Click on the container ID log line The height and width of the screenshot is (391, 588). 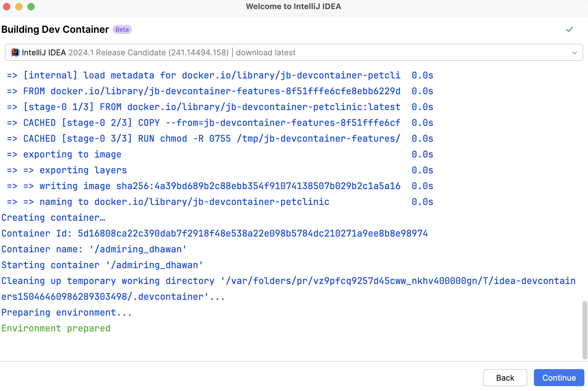214,233
